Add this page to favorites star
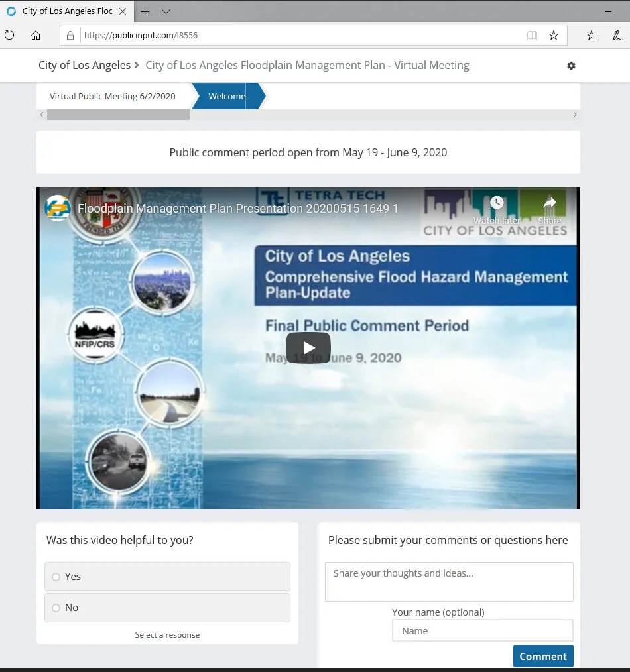Image resolution: width=630 pixels, height=672 pixels. click(554, 36)
